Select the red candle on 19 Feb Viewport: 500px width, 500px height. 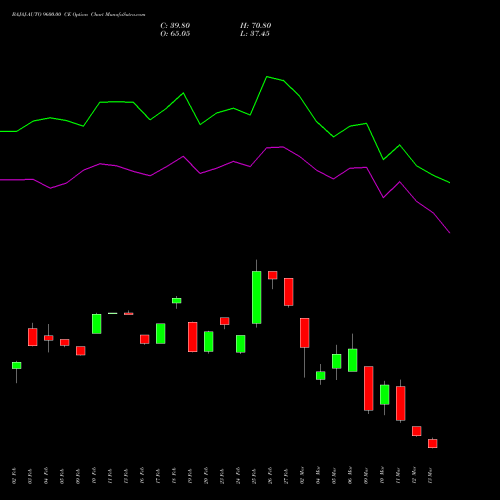(x=193, y=337)
